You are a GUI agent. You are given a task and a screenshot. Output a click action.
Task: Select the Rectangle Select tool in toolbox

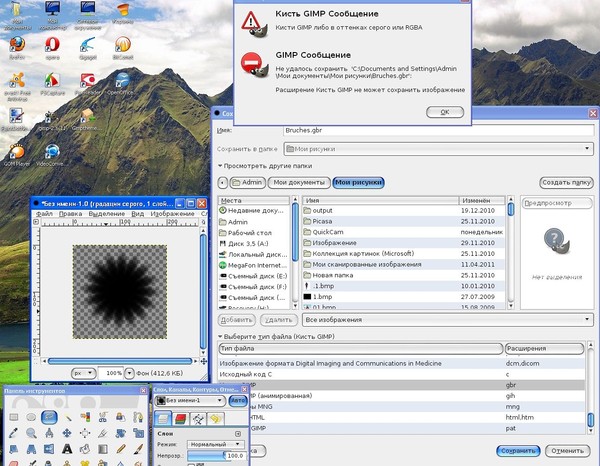[14, 417]
